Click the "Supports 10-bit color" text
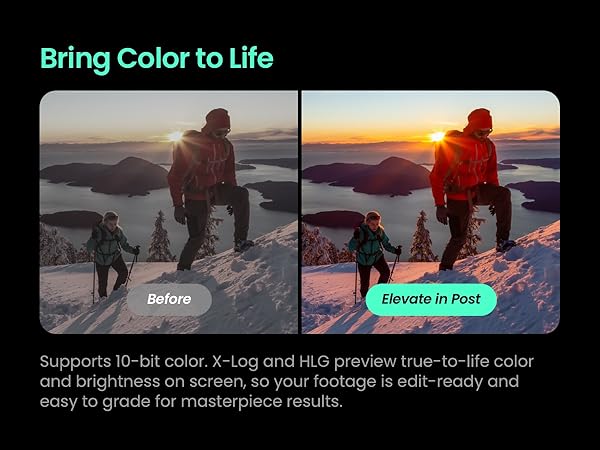This screenshot has height=450, width=600. coord(123,362)
